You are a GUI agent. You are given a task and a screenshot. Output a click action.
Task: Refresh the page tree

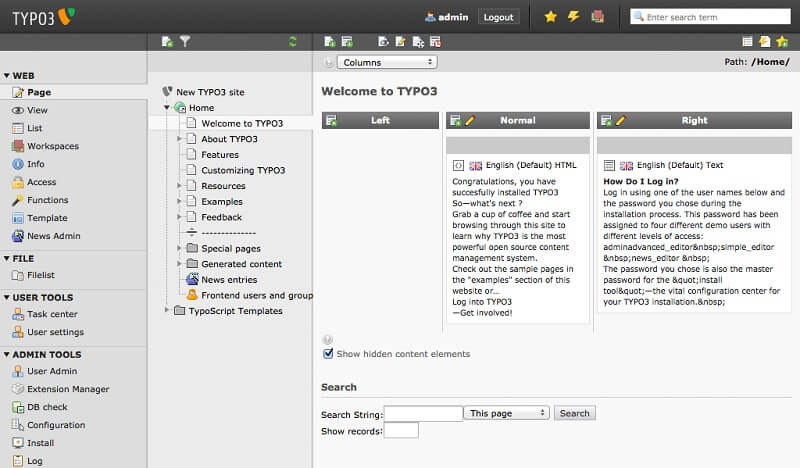coord(292,42)
